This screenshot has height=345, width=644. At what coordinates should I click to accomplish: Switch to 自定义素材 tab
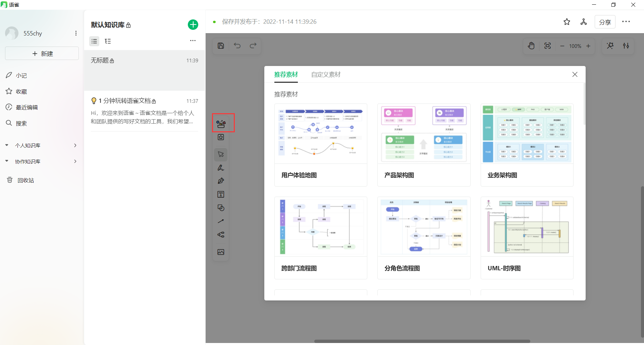pos(326,75)
